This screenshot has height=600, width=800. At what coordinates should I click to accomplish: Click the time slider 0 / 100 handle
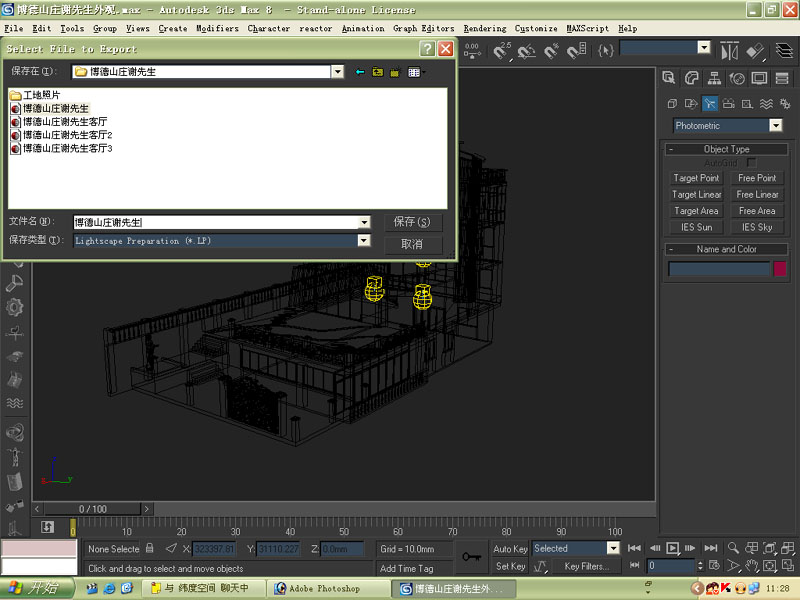(x=92, y=509)
